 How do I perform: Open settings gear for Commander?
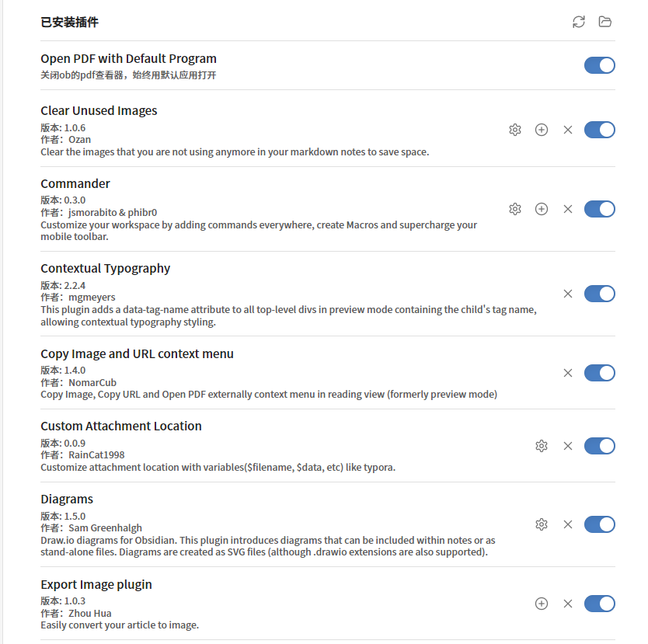[x=515, y=209]
